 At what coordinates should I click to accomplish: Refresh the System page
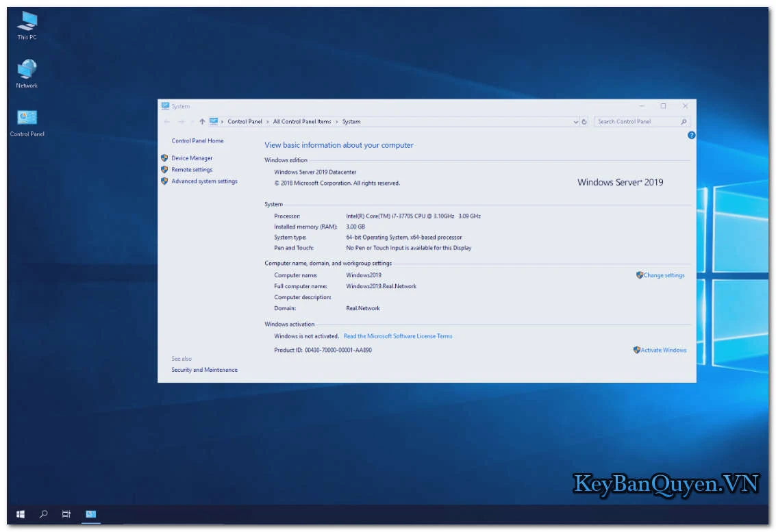pos(584,122)
